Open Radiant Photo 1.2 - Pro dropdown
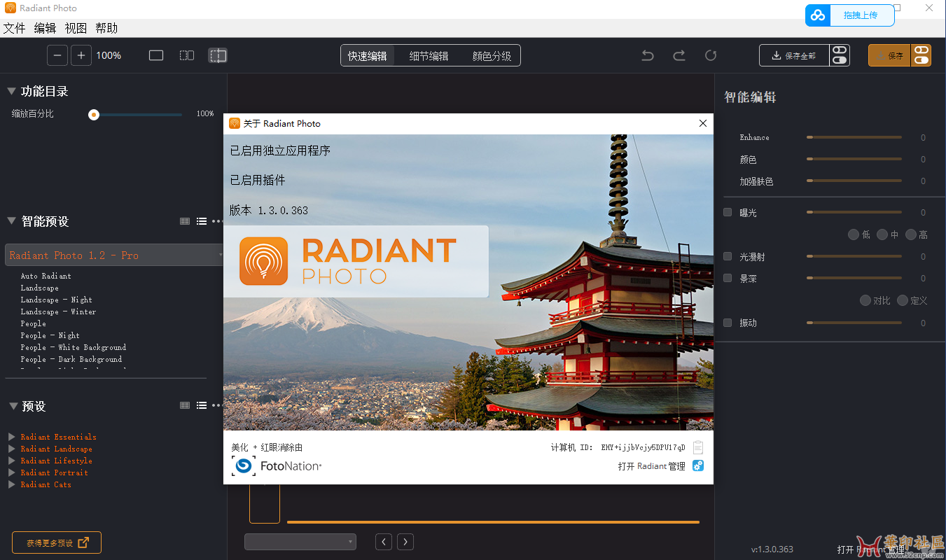The height and width of the screenshot is (560, 946). 114,255
